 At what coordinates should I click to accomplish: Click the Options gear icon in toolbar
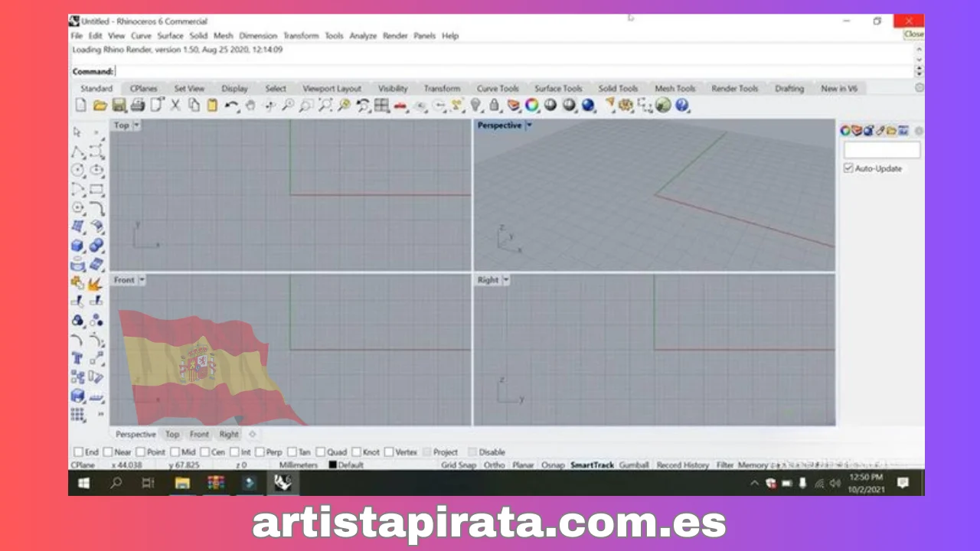pyautogui.click(x=626, y=106)
